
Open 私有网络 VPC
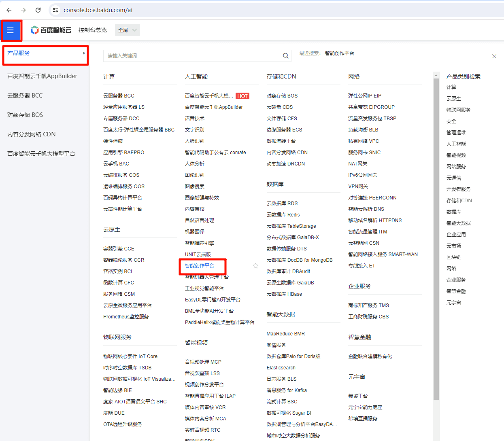[x=364, y=141]
